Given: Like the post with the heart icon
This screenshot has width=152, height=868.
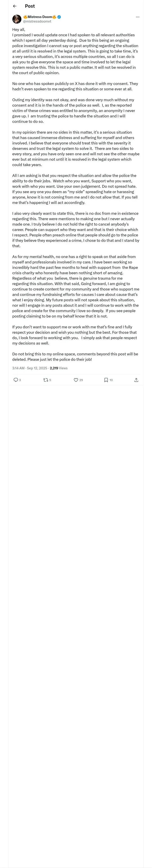Looking at the screenshot, I should [76, 380].
